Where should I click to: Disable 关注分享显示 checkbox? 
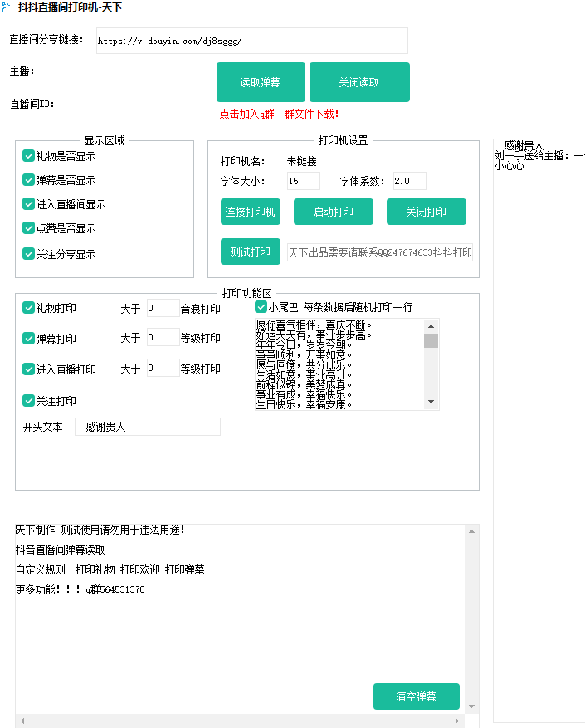(x=28, y=253)
